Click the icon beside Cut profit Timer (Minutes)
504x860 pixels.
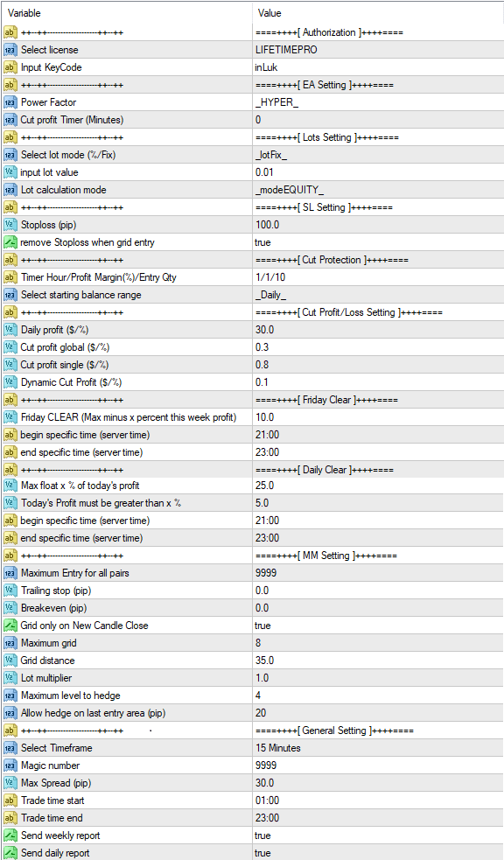click(x=10, y=120)
